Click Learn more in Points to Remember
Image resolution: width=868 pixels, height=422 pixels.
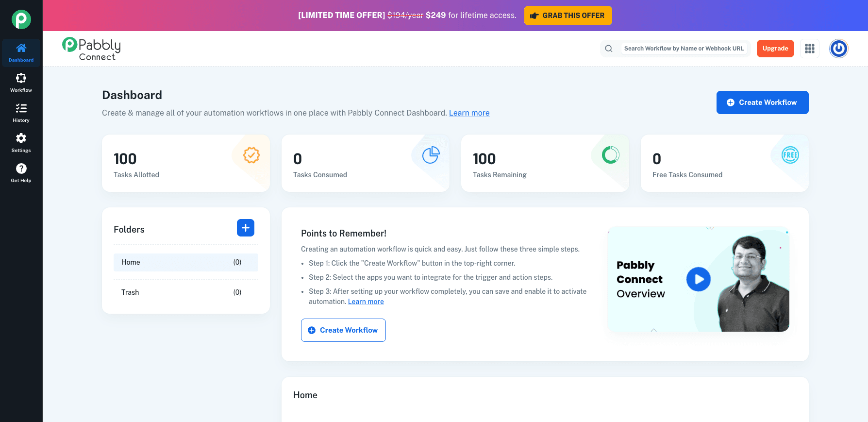click(x=366, y=301)
